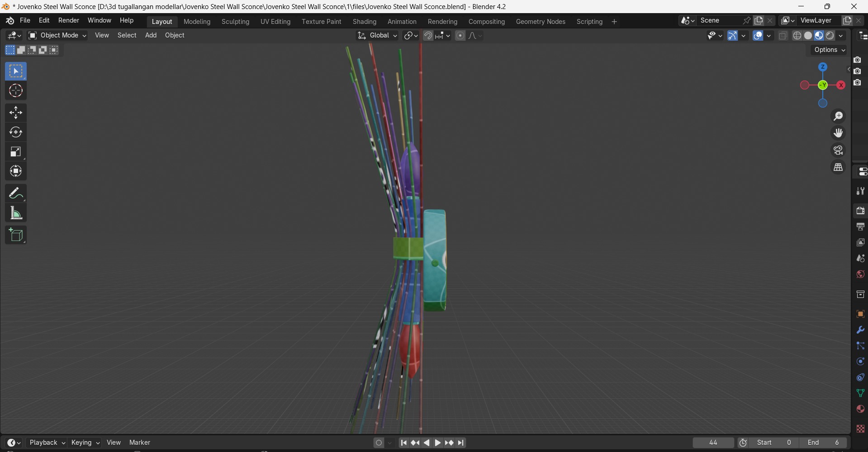Switch to the Geometry Nodes workspace tab
This screenshot has width=868, height=452.
[x=541, y=22]
